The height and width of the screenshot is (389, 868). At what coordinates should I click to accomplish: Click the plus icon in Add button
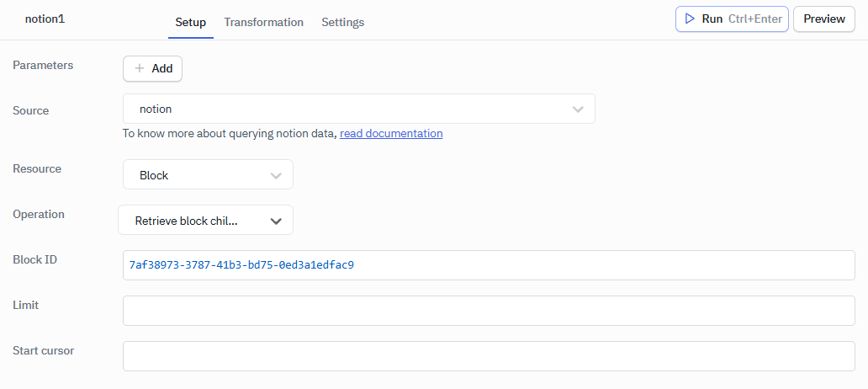coord(140,69)
